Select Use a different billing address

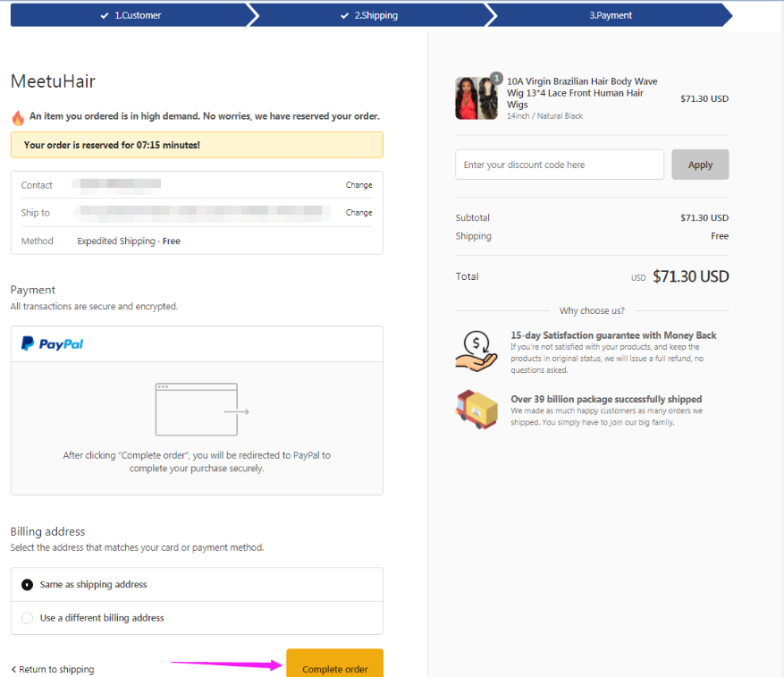pos(28,618)
